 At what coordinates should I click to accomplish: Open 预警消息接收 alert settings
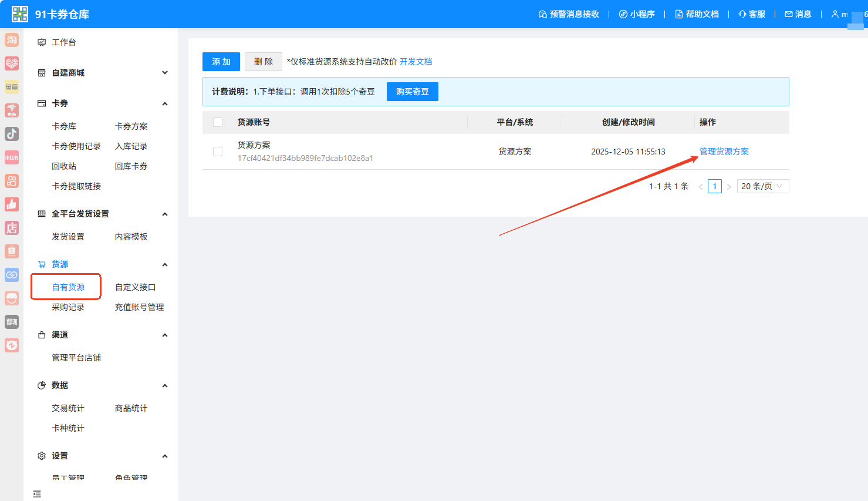(569, 14)
